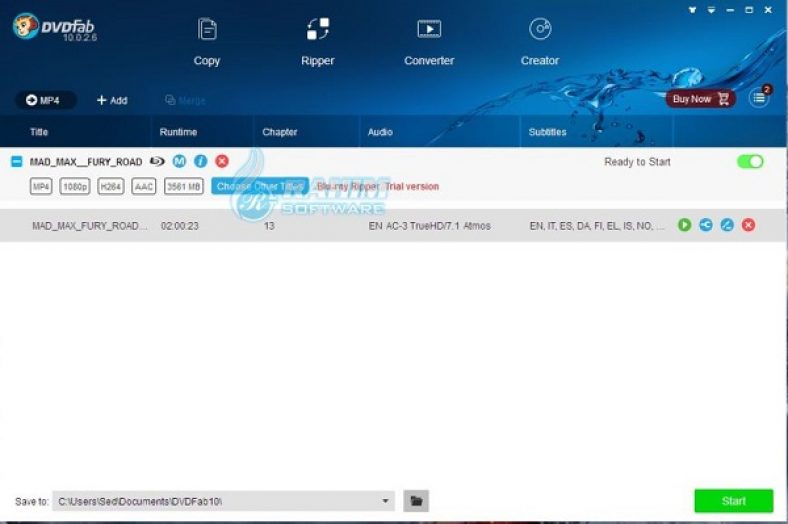The width and height of the screenshot is (788, 524).
Task: Click the Trial version text
Action: click(412, 186)
